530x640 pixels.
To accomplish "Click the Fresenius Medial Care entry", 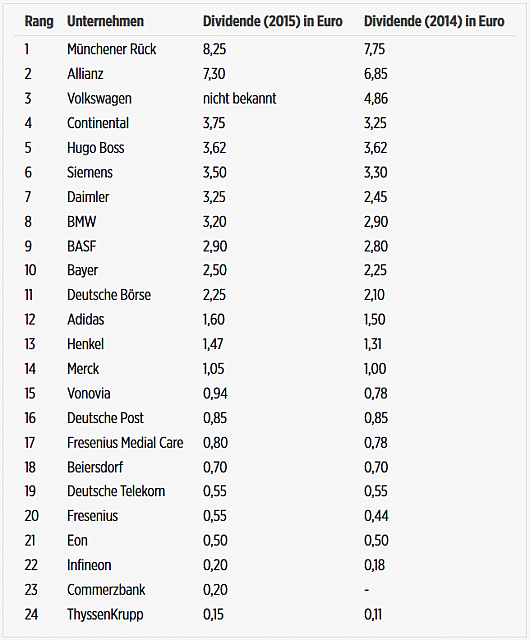I will pos(125,442).
